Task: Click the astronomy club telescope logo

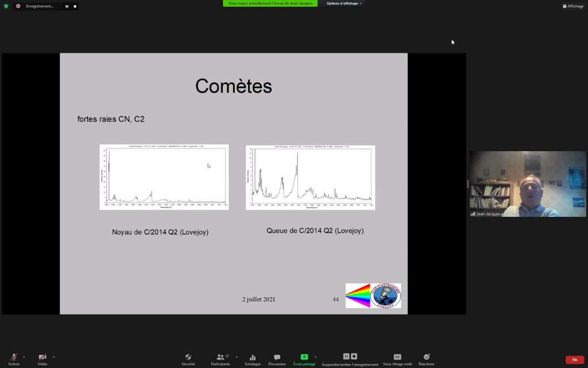Action: pyautogui.click(x=386, y=296)
